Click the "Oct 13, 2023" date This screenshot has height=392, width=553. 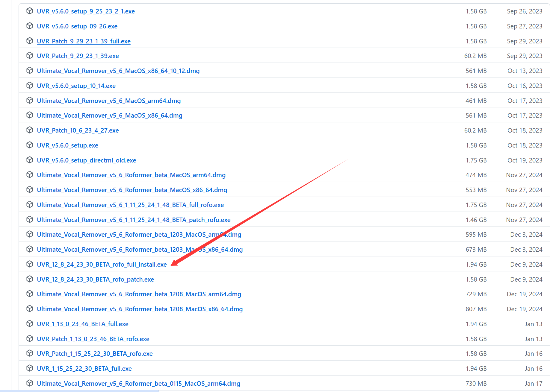pos(525,71)
